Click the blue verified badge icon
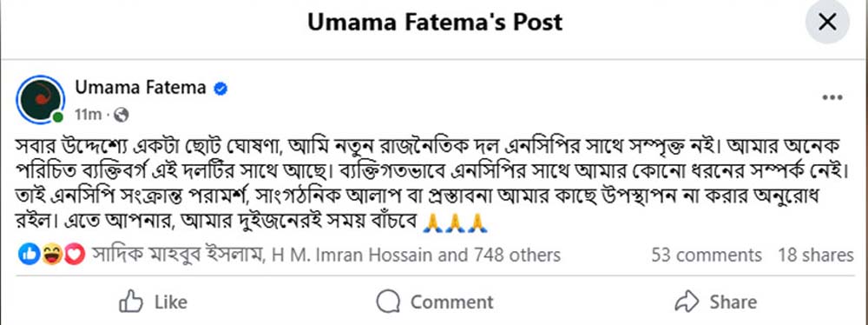 click(220, 88)
